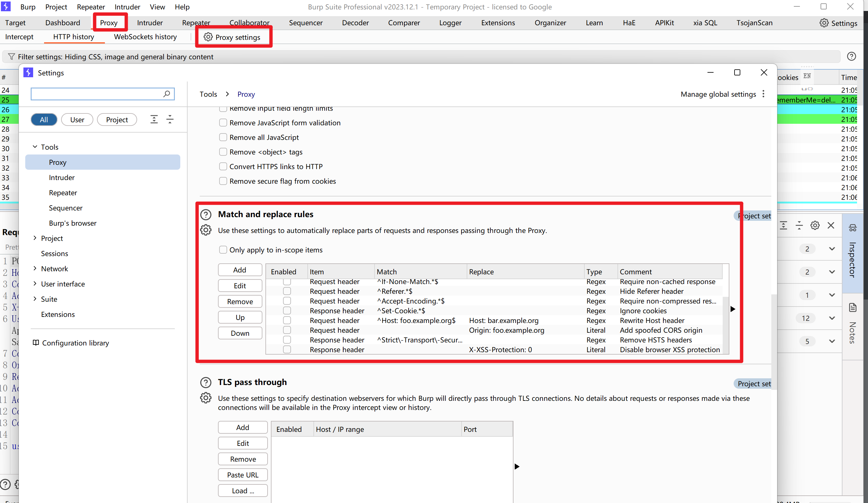The width and height of the screenshot is (868, 503).
Task: Click Edit button for match and replace rules
Action: (240, 286)
